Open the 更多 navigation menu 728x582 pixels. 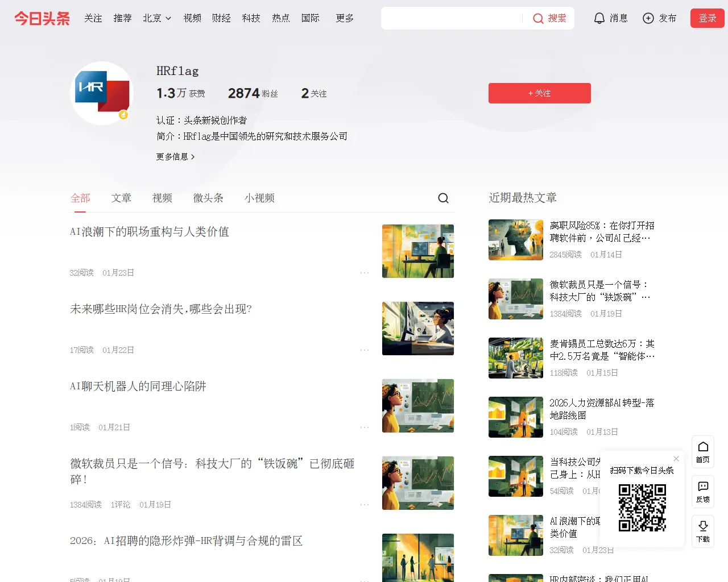pyautogui.click(x=345, y=18)
